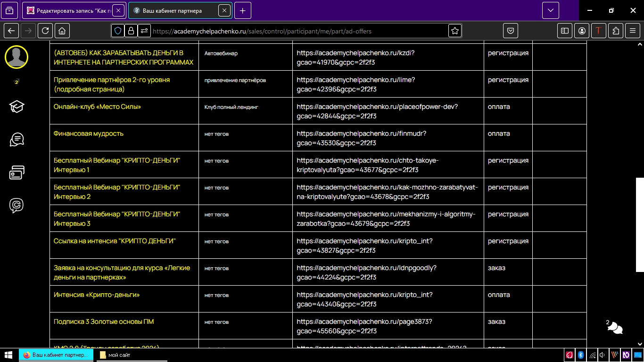Open the 'Онлайн-клуб «Место Силы»' offer
The height and width of the screenshot is (362, 644).
(98, 107)
